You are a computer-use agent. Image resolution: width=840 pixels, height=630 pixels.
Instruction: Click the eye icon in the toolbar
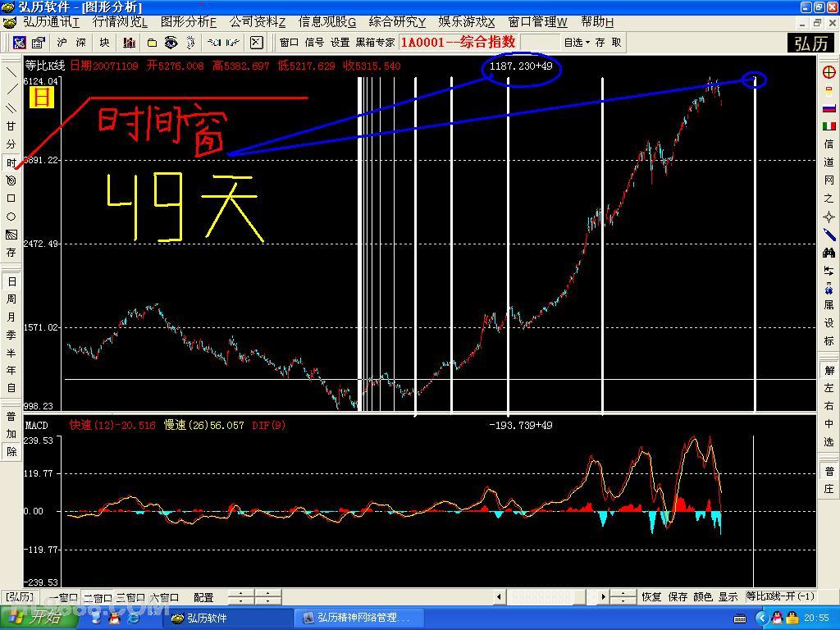(x=171, y=43)
